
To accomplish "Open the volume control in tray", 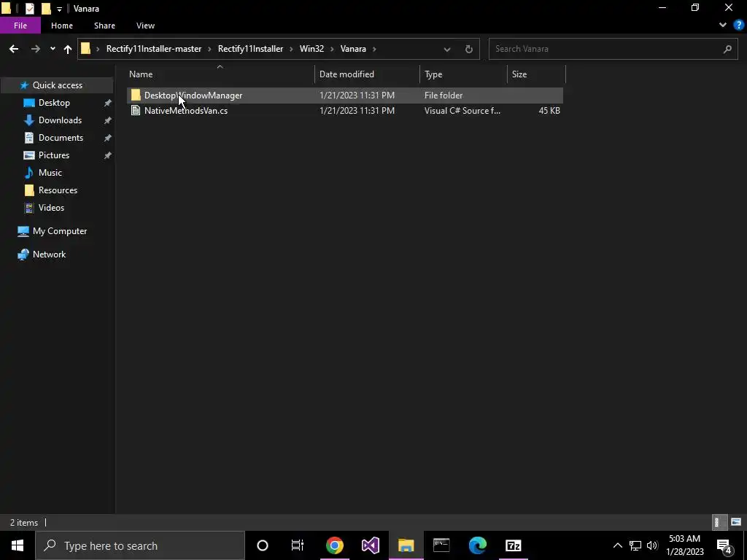I will click(x=652, y=545).
